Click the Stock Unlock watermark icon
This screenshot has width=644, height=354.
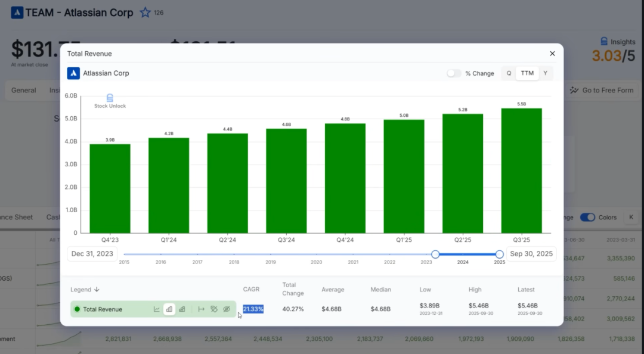(110, 98)
